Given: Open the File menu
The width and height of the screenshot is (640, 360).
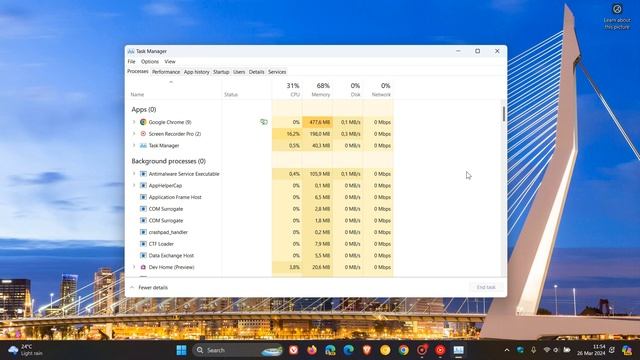Looking at the screenshot, I should [131, 62].
